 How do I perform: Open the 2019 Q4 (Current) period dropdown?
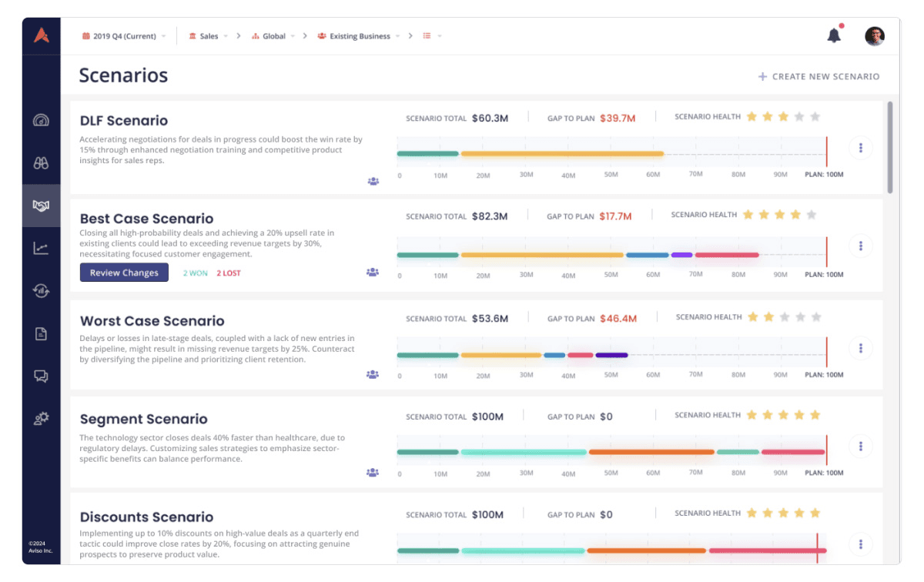[124, 36]
